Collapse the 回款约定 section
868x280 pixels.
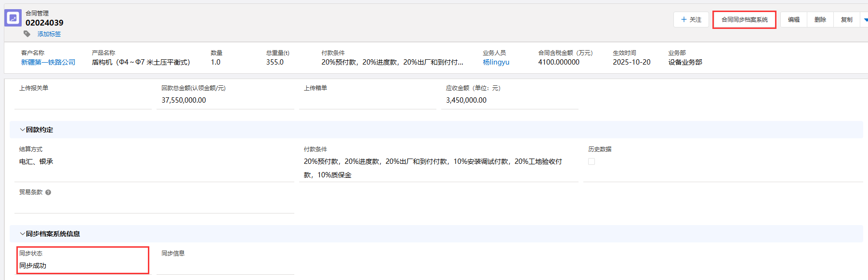tap(22, 130)
